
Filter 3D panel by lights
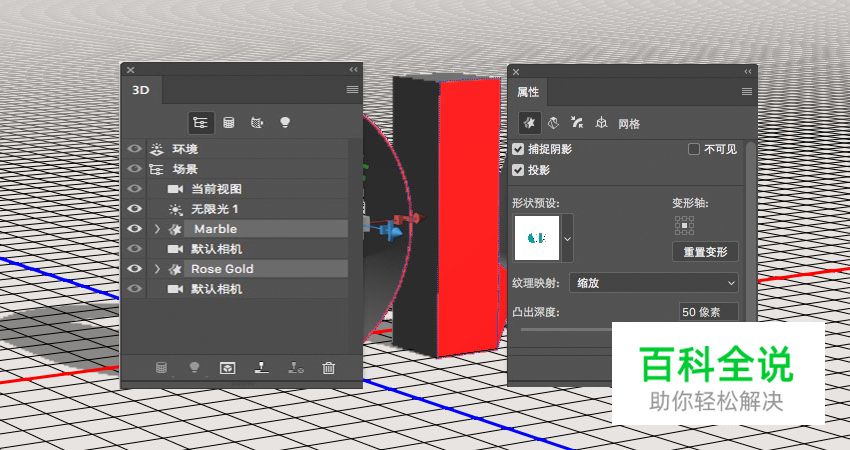(285, 123)
